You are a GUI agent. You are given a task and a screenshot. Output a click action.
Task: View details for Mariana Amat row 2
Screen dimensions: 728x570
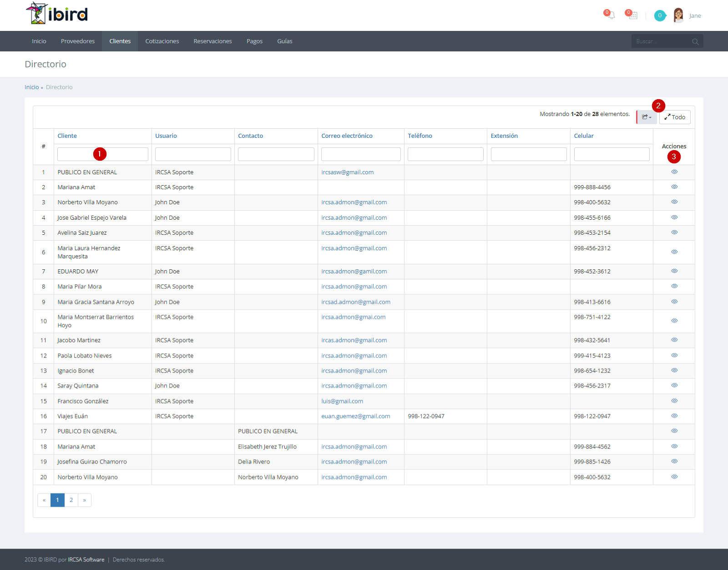click(674, 187)
